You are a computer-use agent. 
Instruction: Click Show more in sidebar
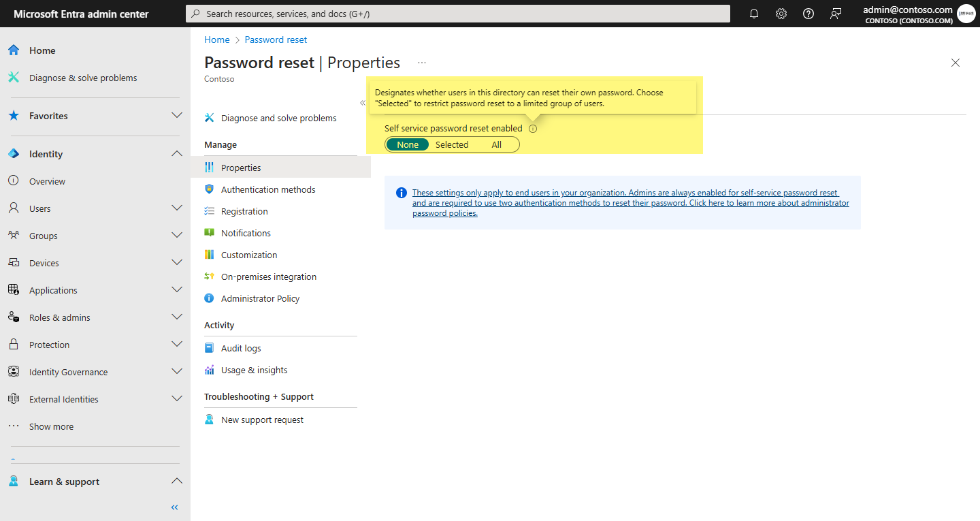[x=51, y=426]
